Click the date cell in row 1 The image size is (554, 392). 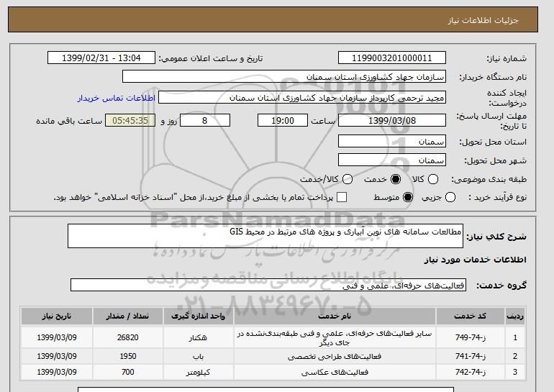pyautogui.click(x=57, y=337)
